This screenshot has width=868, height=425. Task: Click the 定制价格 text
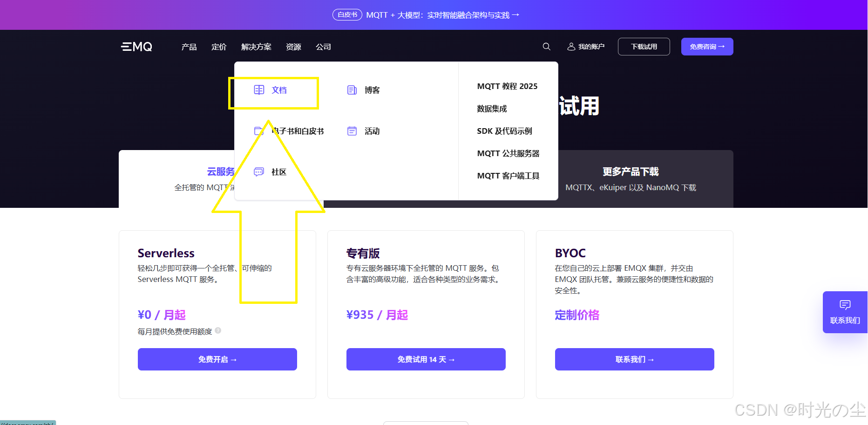[x=577, y=315]
